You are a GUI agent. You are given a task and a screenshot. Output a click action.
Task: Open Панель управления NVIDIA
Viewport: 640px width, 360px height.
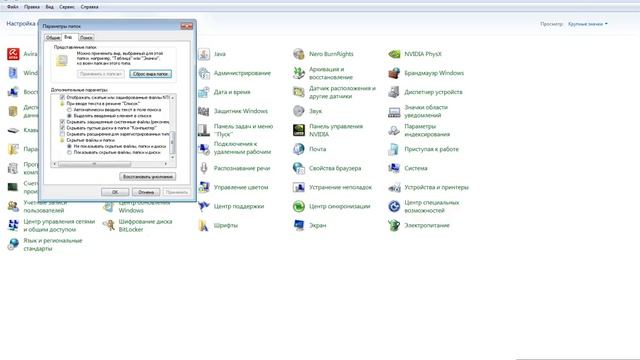[328, 130]
